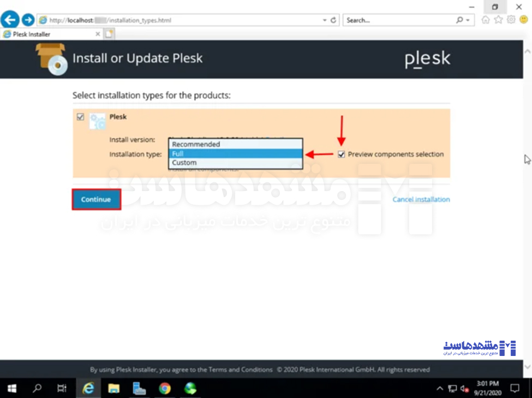
Task: Click the page scrollbar down arrow
Action: click(527, 367)
